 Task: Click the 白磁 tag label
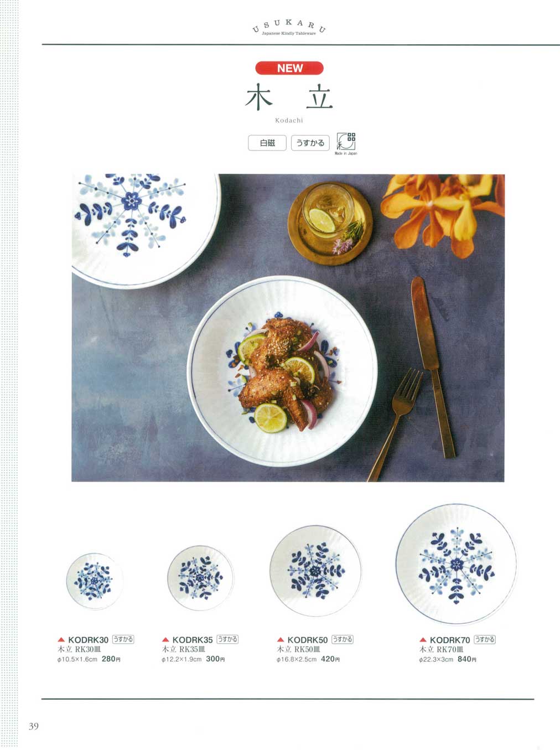pos(267,143)
